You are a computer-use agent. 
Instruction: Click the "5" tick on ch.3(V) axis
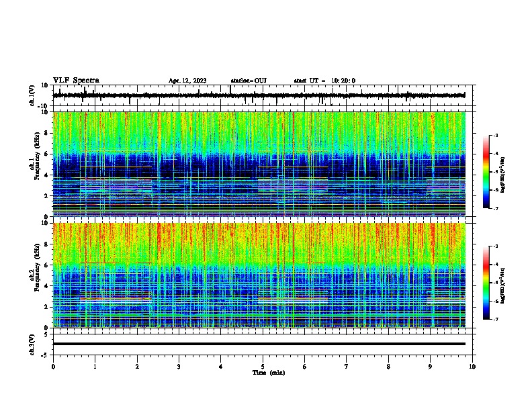(x=47, y=334)
